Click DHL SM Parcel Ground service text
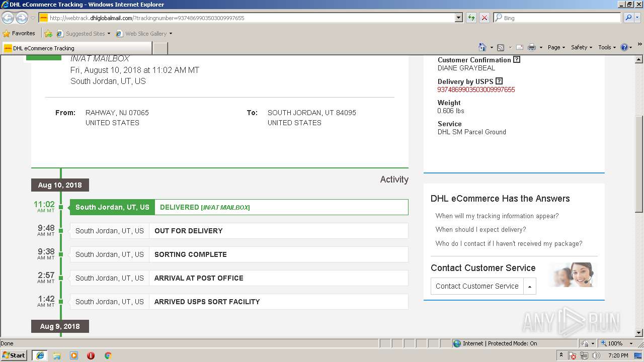This screenshot has width=644, height=362. coord(472,132)
